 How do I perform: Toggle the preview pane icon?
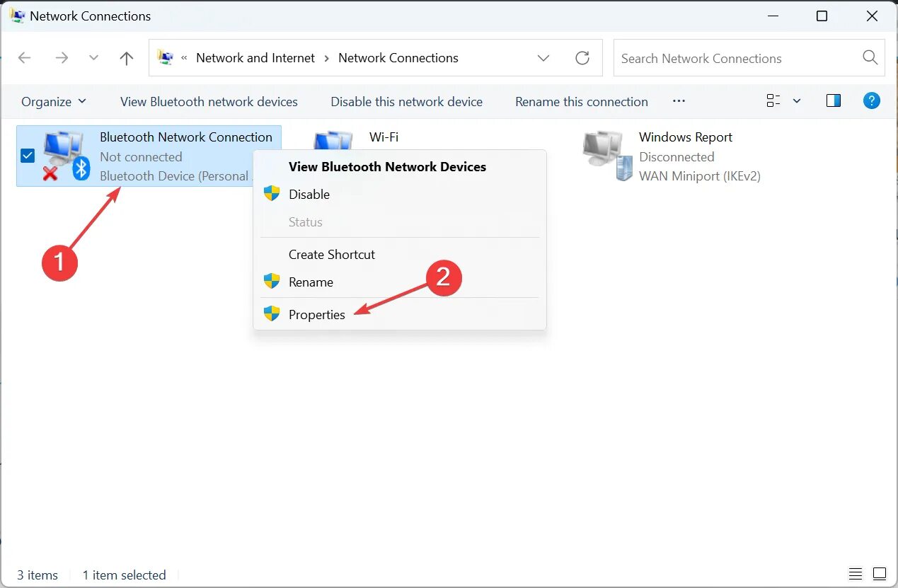pos(834,101)
